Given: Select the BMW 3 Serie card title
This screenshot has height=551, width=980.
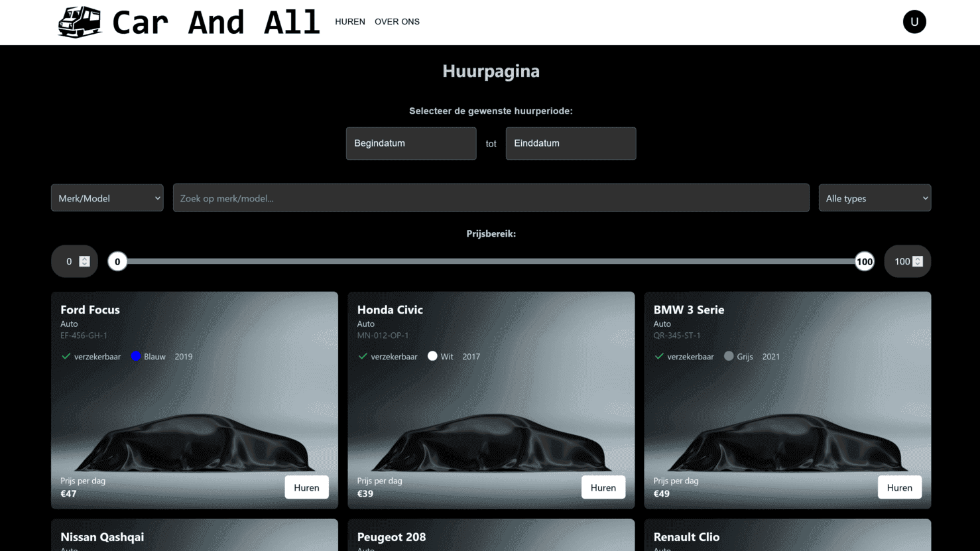Looking at the screenshot, I should point(689,310).
